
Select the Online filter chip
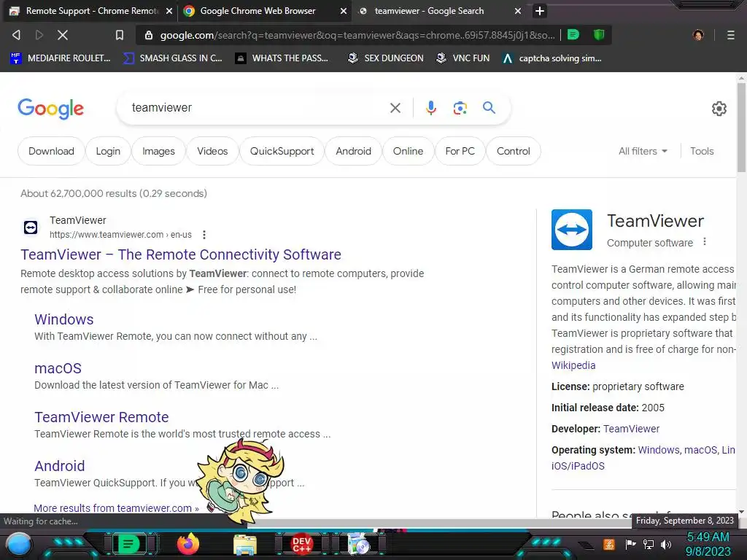(409, 151)
